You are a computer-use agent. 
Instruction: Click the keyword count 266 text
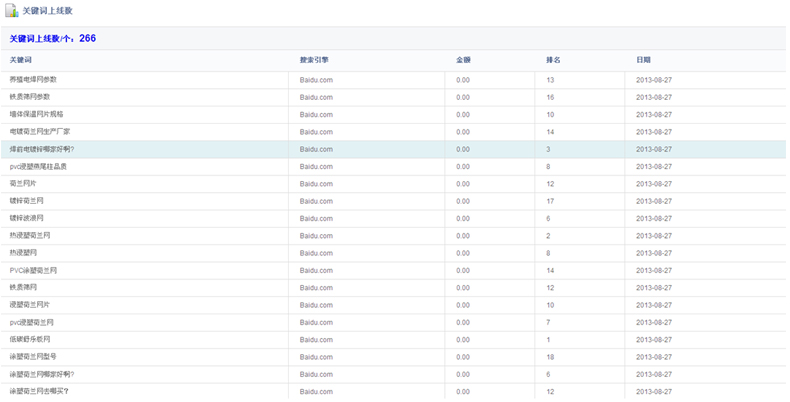pyautogui.click(x=87, y=38)
